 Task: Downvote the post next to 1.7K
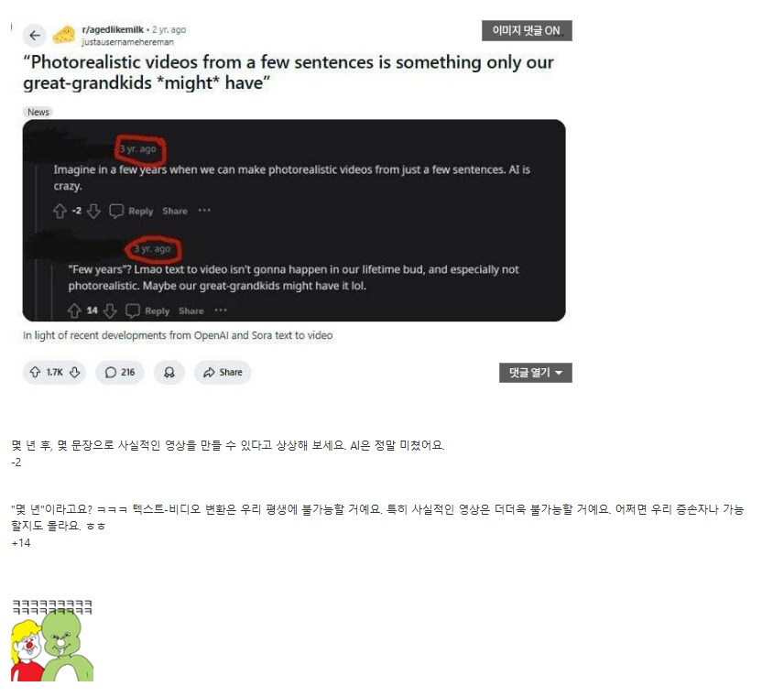74,373
